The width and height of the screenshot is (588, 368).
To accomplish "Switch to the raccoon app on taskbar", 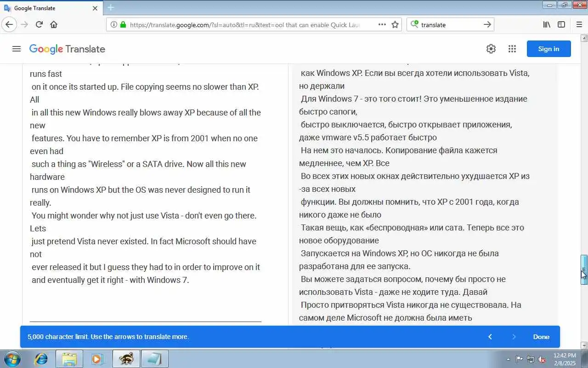I will 126,359.
